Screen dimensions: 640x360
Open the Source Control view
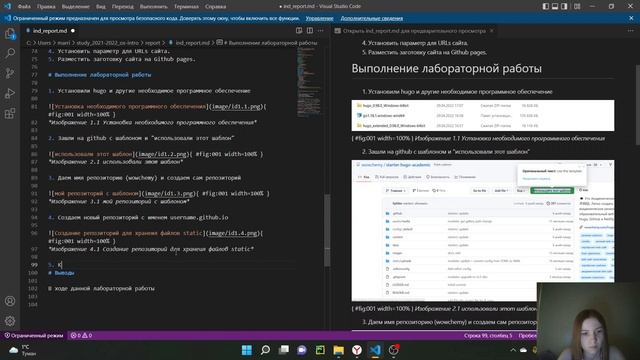click(10, 73)
